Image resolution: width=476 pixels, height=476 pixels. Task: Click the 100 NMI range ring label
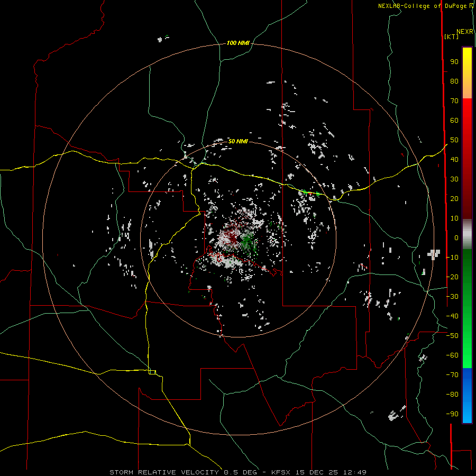click(x=238, y=43)
